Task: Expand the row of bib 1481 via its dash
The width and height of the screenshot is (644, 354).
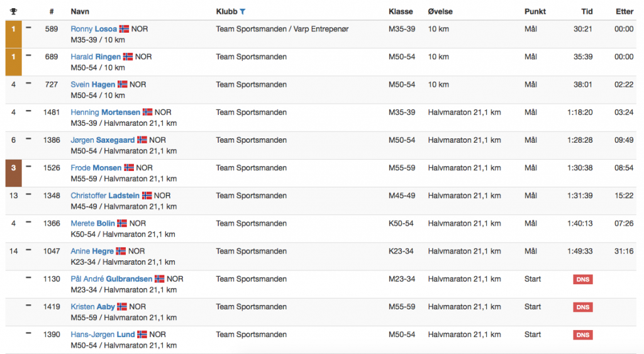Action: coord(28,111)
